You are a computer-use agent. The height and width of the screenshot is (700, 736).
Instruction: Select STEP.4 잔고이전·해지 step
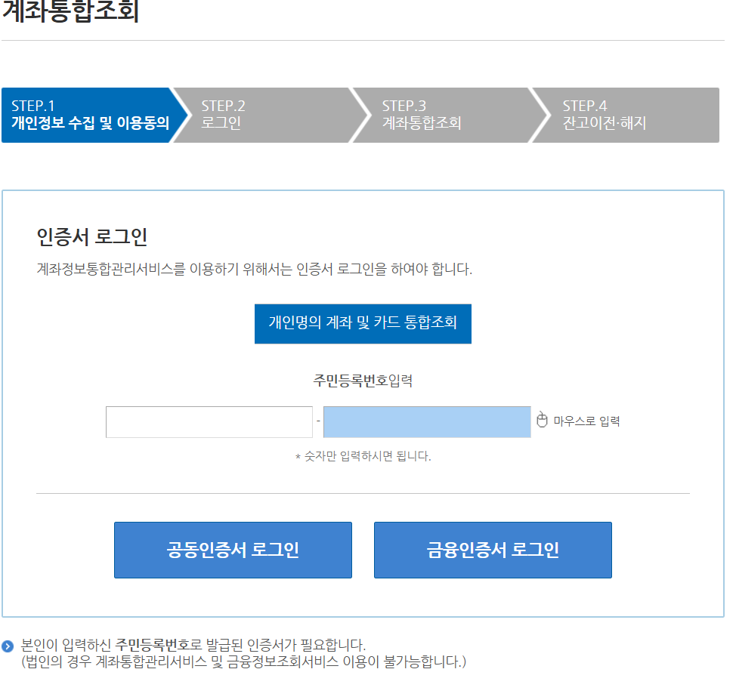(x=629, y=115)
